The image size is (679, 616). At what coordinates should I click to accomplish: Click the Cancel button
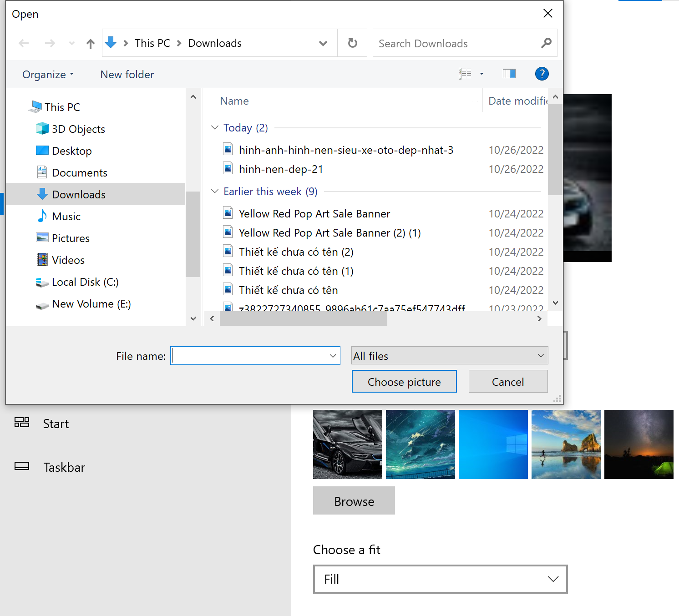pos(508,382)
